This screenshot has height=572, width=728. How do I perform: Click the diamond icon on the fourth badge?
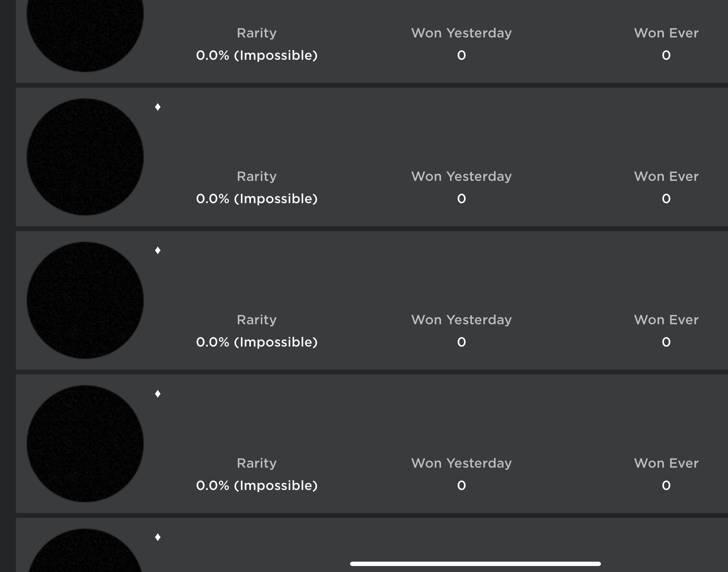(x=158, y=394)
